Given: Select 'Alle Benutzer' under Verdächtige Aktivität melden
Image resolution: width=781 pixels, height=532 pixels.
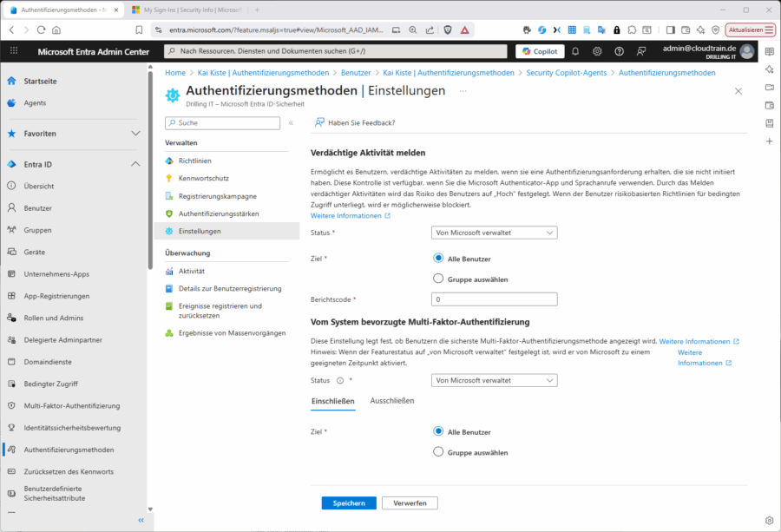Looking at the screenshot, I should coord(438,259).
